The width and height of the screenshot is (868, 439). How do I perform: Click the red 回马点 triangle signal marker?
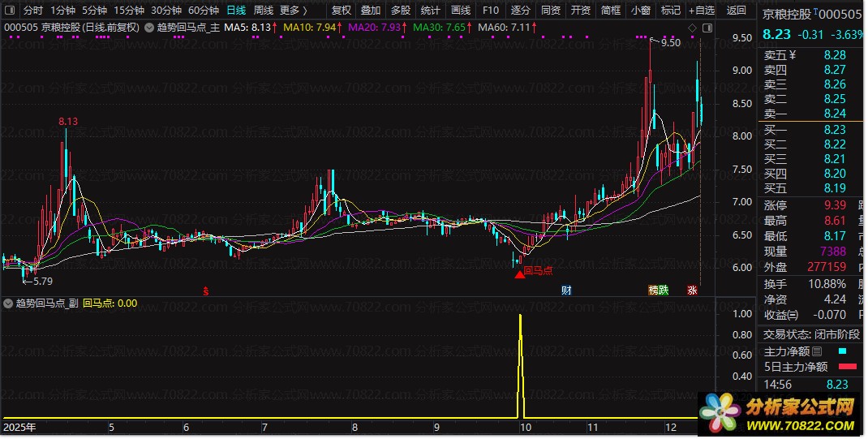tap(519, 274)
